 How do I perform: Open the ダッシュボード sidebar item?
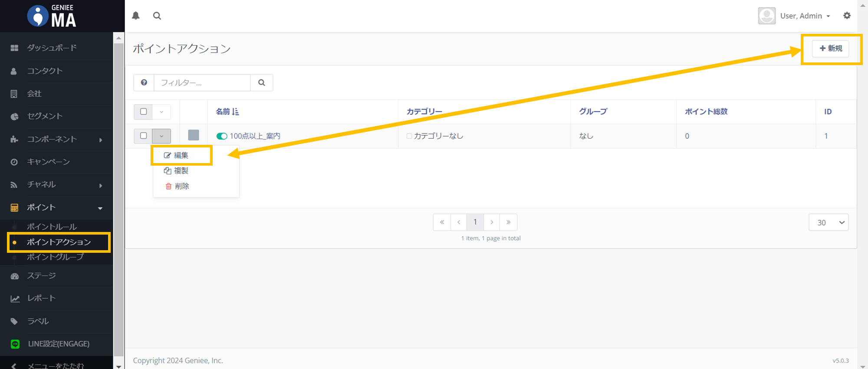click(x=52, y=48)
